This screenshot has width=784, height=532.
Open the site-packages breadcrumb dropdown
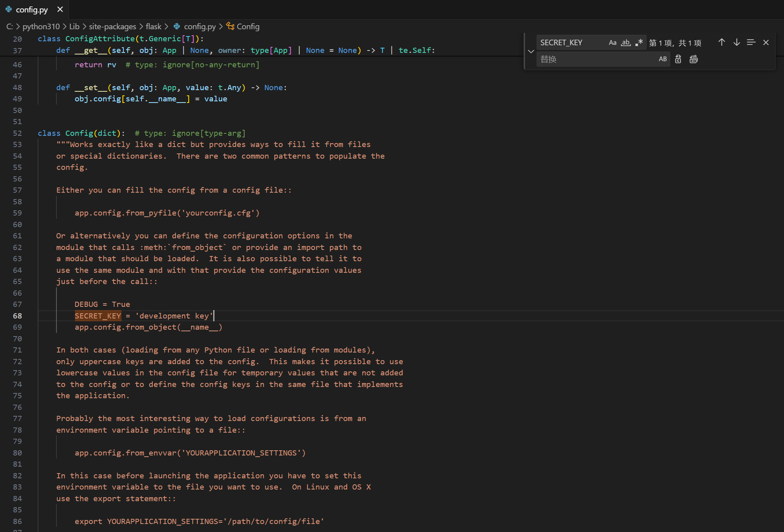click(112, 26)
